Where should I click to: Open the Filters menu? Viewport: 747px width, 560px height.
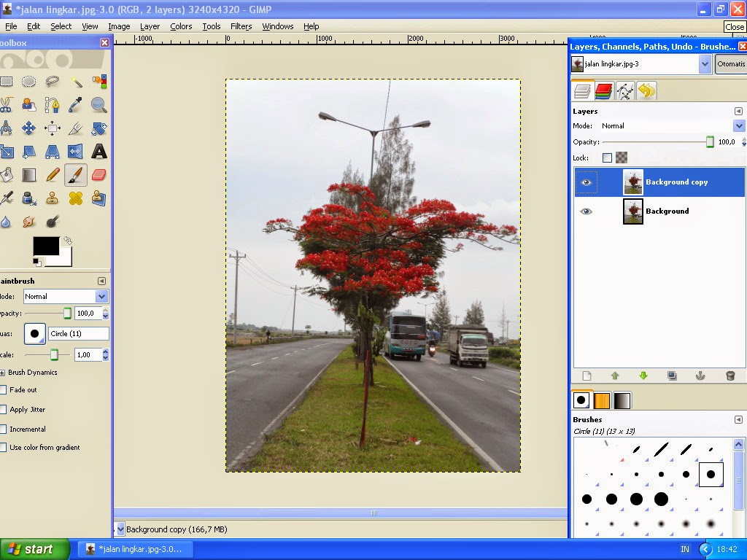click(241, 27)
